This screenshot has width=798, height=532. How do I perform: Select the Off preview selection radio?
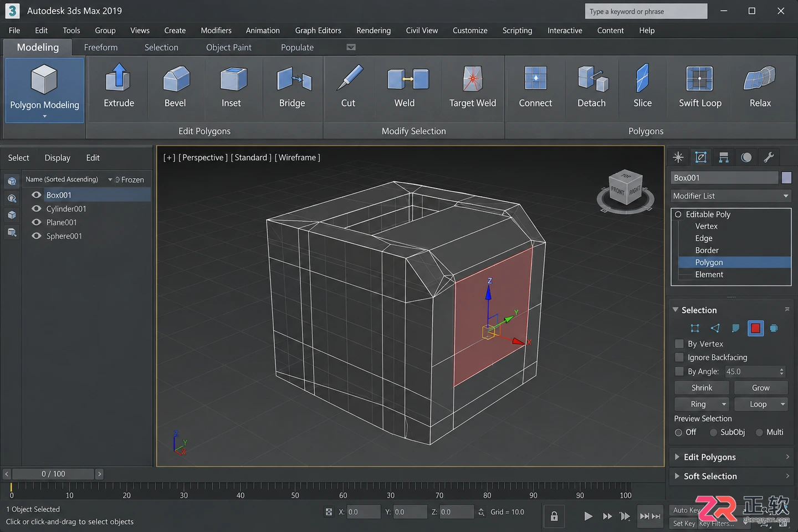coord(678,432)
